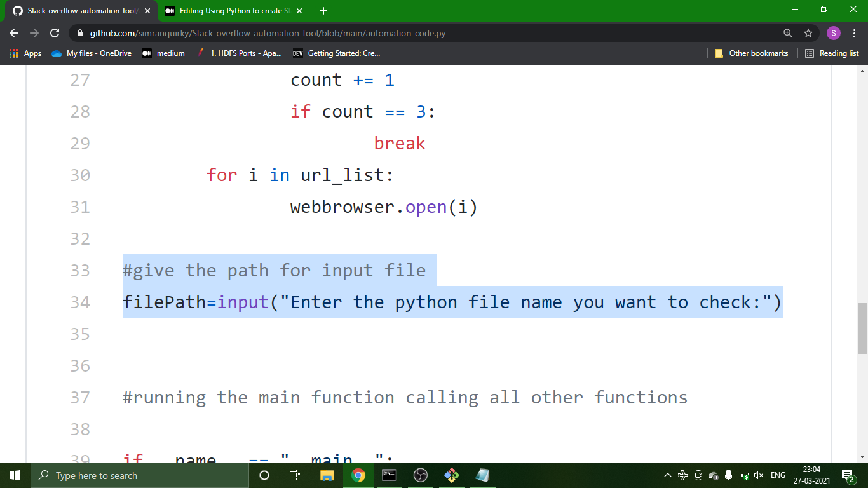Open File Explorer from the taskbar
Image resolution: width=868 pixels, height=488 pixels.
[327, 475]
